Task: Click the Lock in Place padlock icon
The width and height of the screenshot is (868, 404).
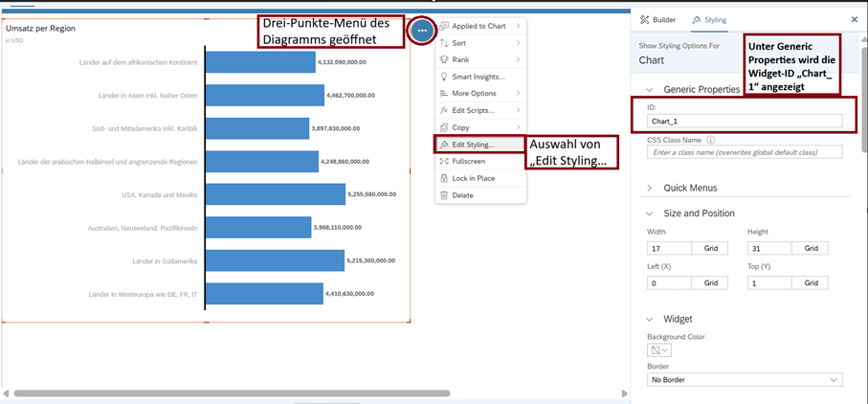Action: coord(443,178)
